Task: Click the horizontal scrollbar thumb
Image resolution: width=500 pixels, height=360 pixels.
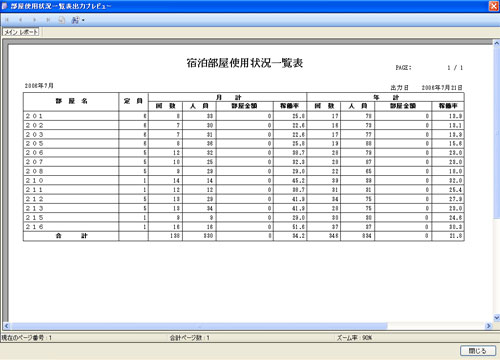Action: [x=199, y=326]
